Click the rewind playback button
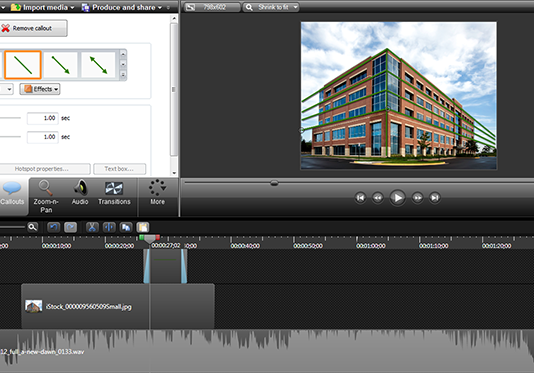Viewport: 534px width, 373px height. point(378,198)
